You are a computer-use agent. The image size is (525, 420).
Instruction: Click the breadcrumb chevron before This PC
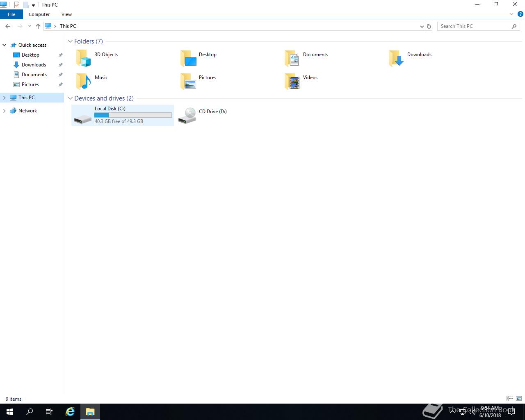[55, 26]
